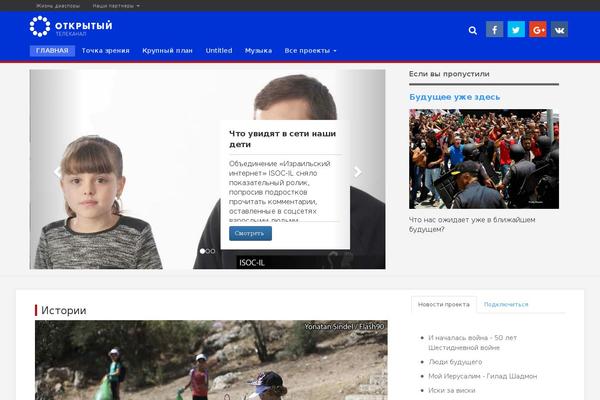Viewport: 600px width, 400px height.
Task: Show the previous slide with the left arrow
Action: coord(57,172)
